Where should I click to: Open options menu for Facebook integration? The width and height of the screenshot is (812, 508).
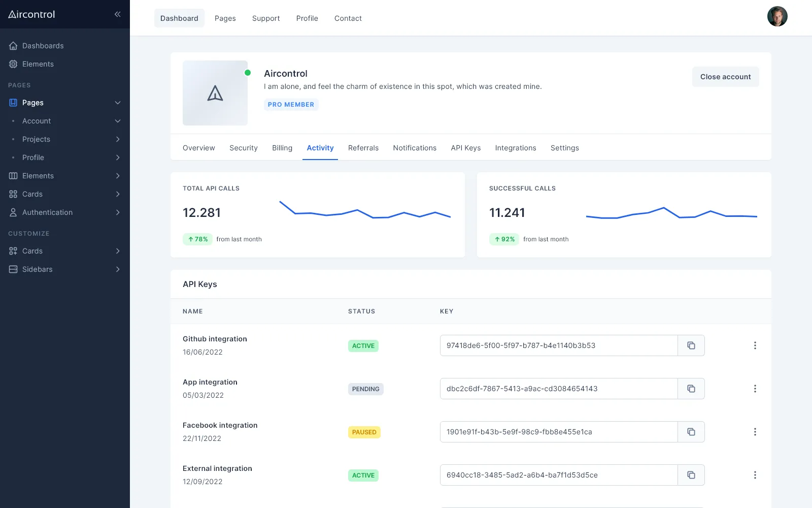[755, 432]
